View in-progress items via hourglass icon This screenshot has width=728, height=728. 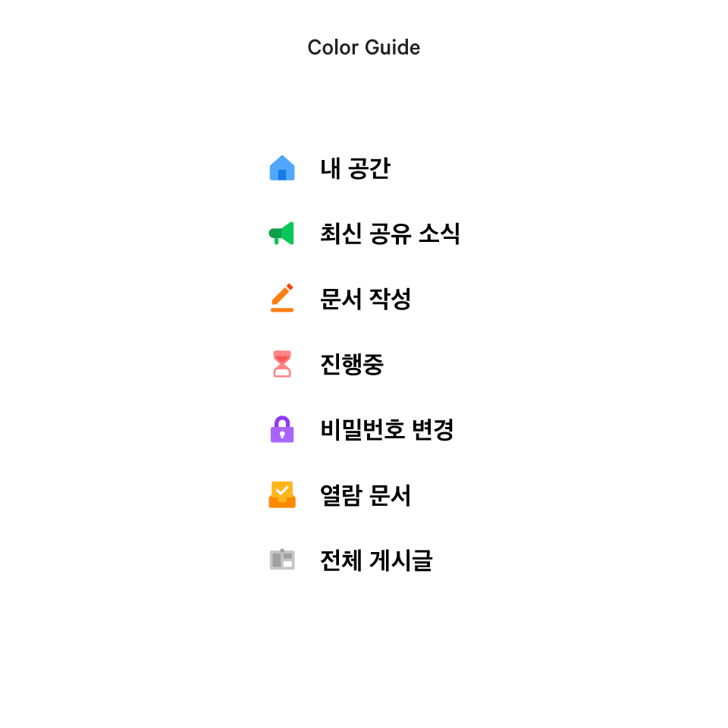click(x=282, y=364)
